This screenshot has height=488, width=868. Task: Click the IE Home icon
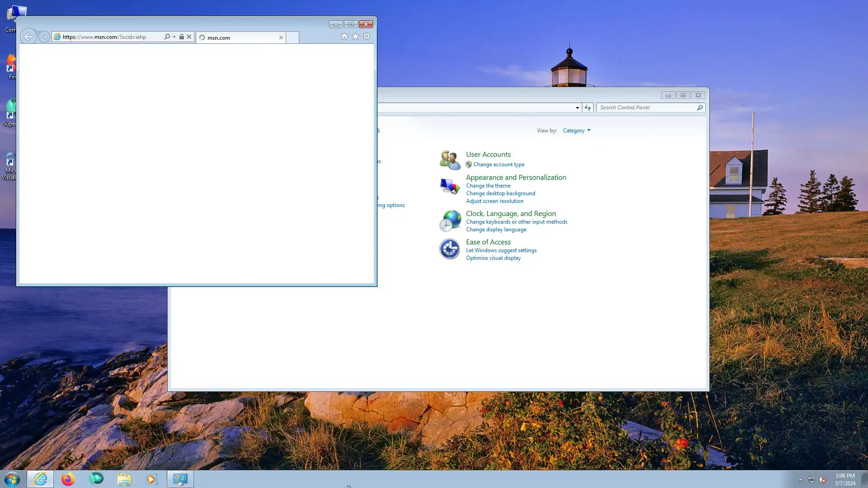(x=344, y=37)
